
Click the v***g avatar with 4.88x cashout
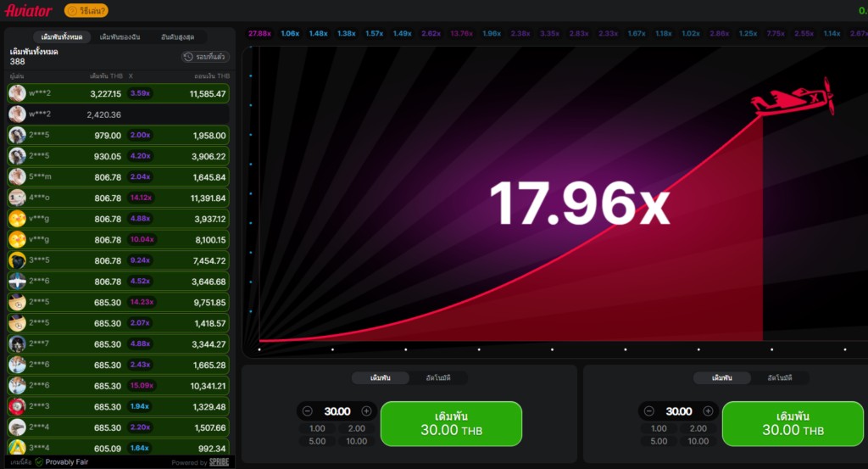[x=17, y=219]
